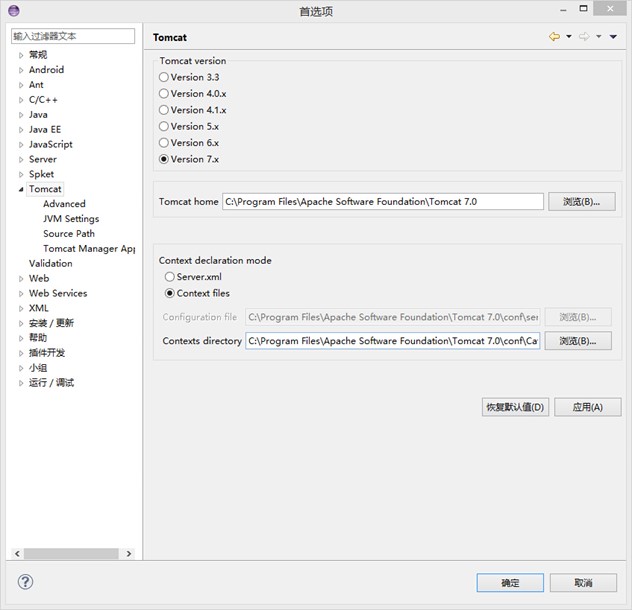Choose Server.xml context declaration mode
Image resolution: width=632 pixels, height=610 pixels.
click(x=170, y=277)
